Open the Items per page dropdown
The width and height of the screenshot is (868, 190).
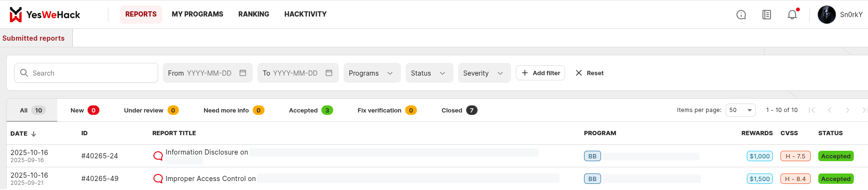coord(740,110)
